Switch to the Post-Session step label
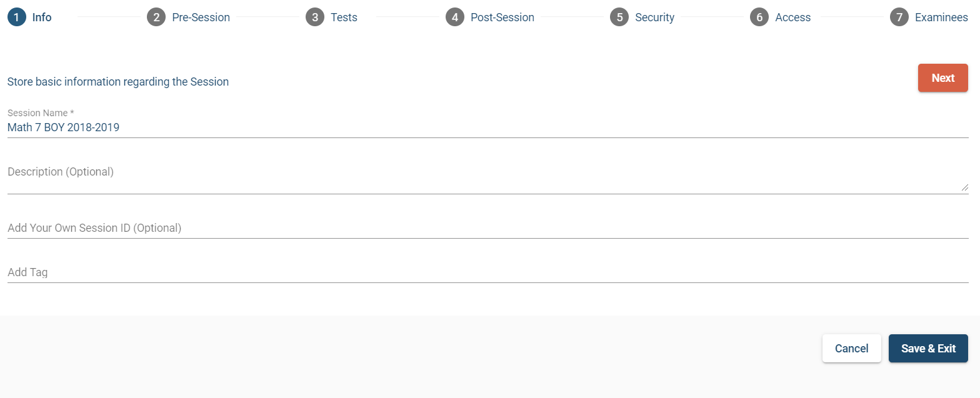The width and height of the screenshot is (980, 398). coord(502,17)
